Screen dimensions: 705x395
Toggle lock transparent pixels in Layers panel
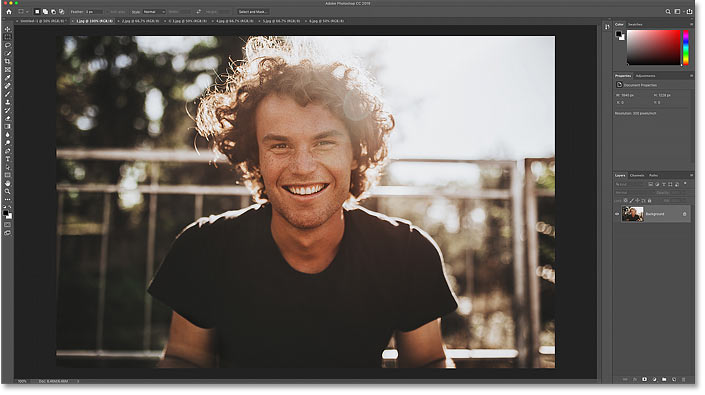click(x=626, y=200)
